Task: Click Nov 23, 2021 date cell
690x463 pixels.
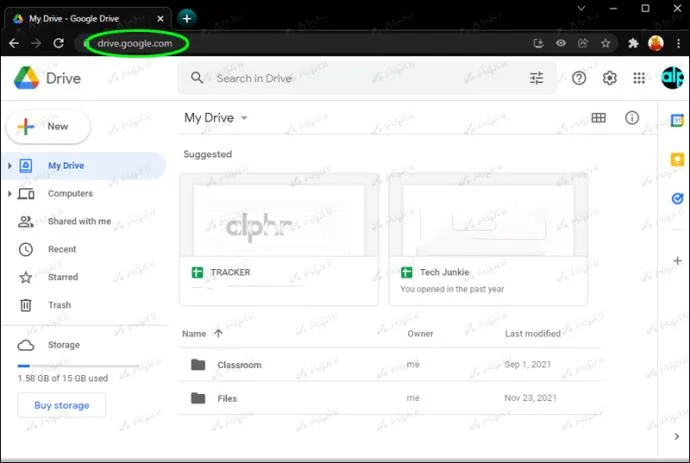Action: click(x=530, y=398)
